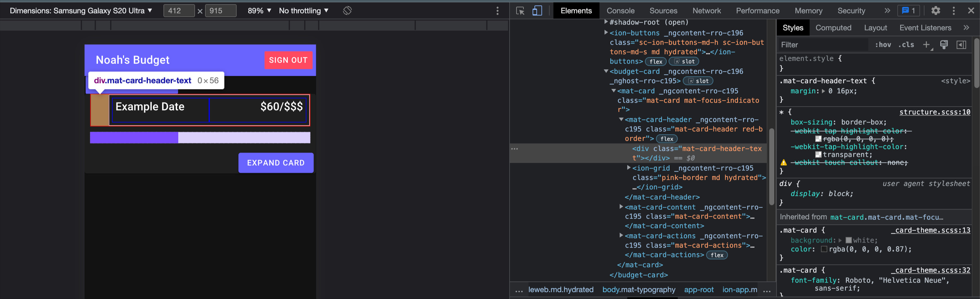Collapse the mat-card-header DOM node
This screenshot has height=299, width=980.
pos(621,119)
